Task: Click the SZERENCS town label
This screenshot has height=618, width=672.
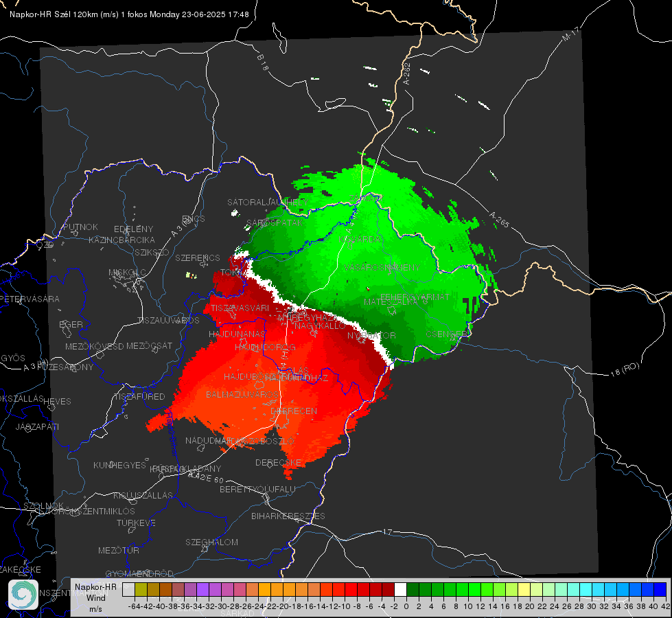Action: pos(198,258)
